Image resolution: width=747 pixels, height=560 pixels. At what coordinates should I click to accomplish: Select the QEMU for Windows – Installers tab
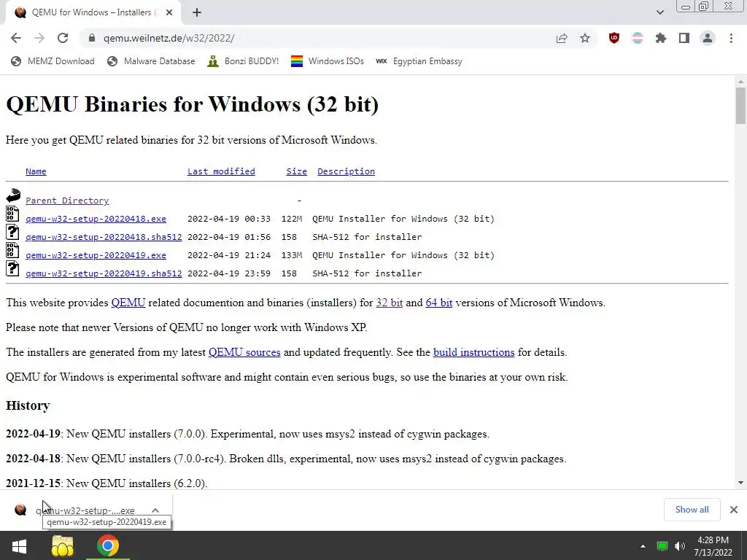click(x=93, y=13)
